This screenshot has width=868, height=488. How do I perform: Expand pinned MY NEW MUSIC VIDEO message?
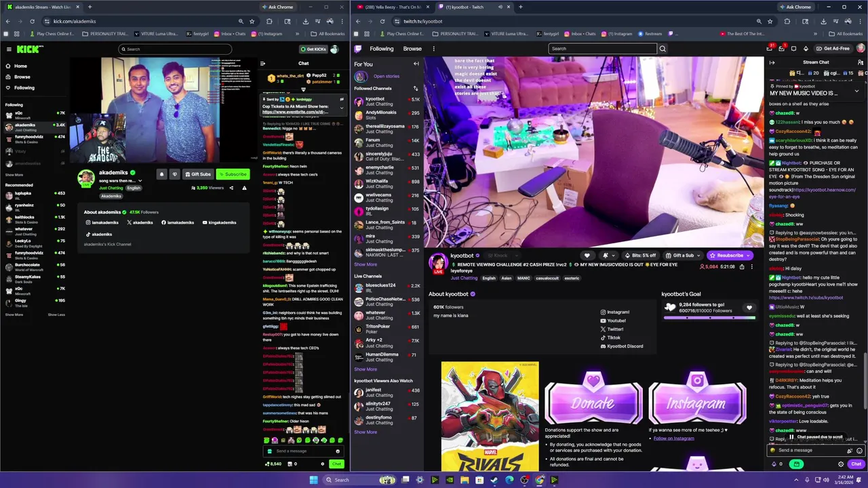856,91
